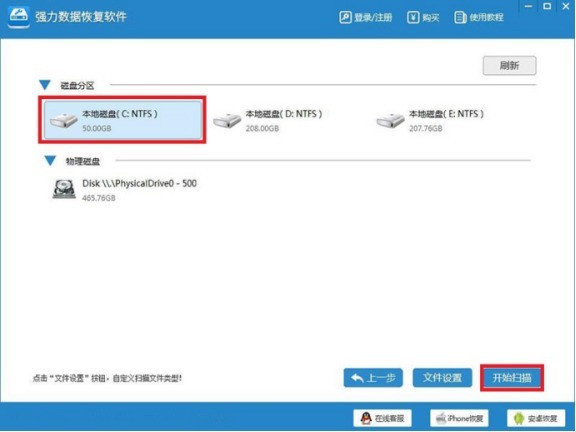
Task: Open 在线客服 QQ online support
Action: (x=382, y=418)
